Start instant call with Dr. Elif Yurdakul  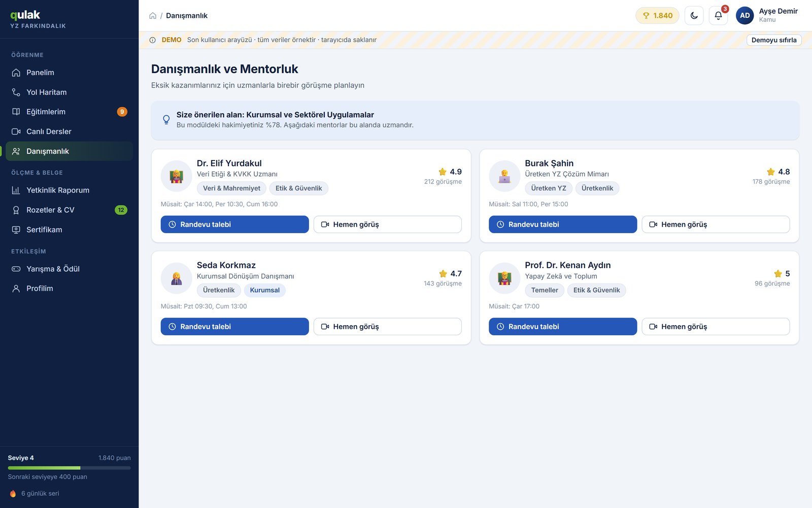[x=387, y=225]
